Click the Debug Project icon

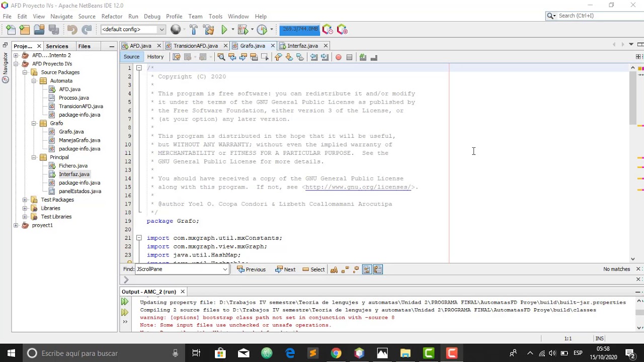tap(243, 30)
